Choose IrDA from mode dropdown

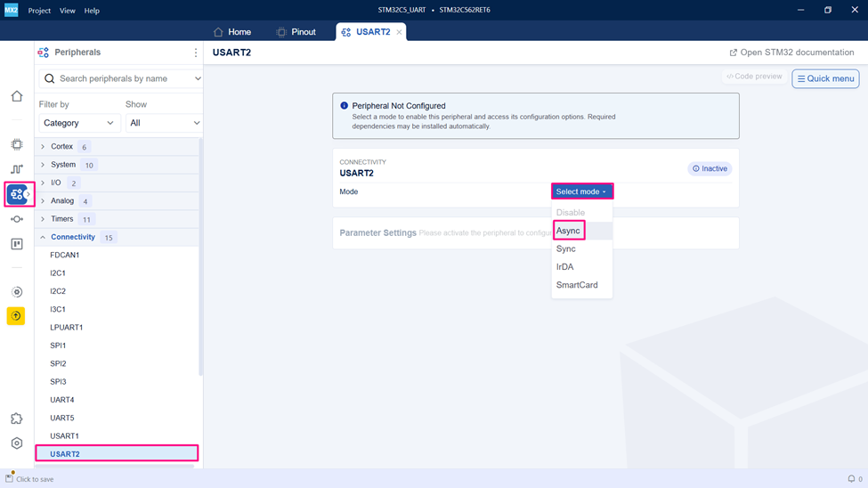(582, 267)
